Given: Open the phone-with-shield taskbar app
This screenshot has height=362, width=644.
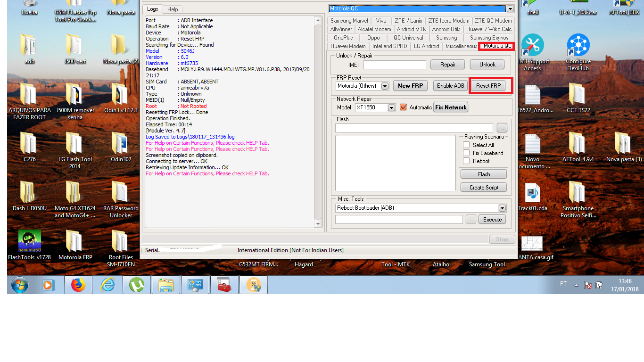Looking at the screenshot, I should [x=254, y=285].
